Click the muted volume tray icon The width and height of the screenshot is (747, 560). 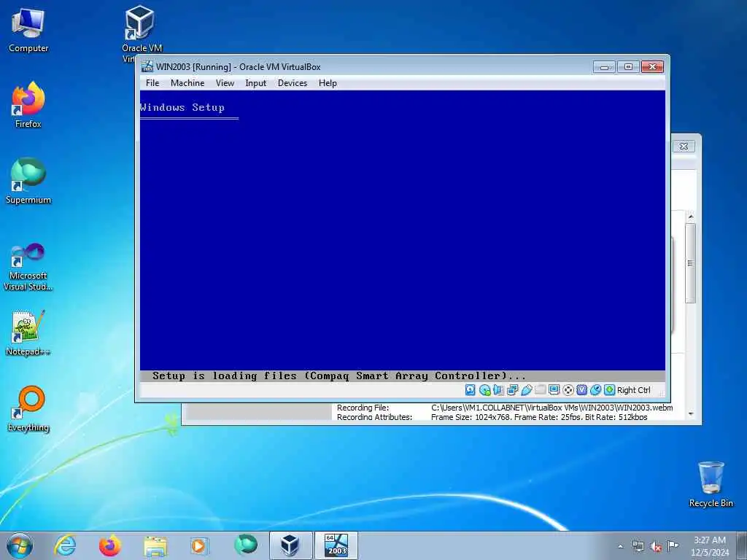click(656, 546)
